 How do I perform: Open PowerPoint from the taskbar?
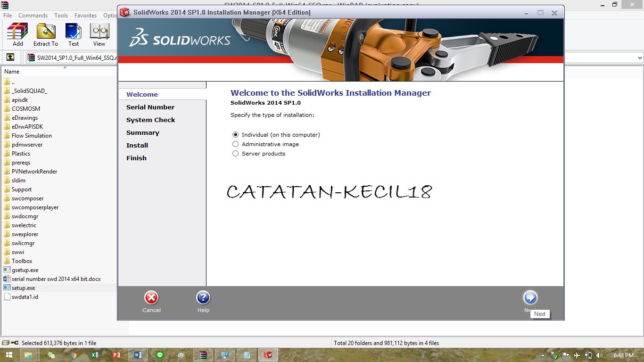116,355
